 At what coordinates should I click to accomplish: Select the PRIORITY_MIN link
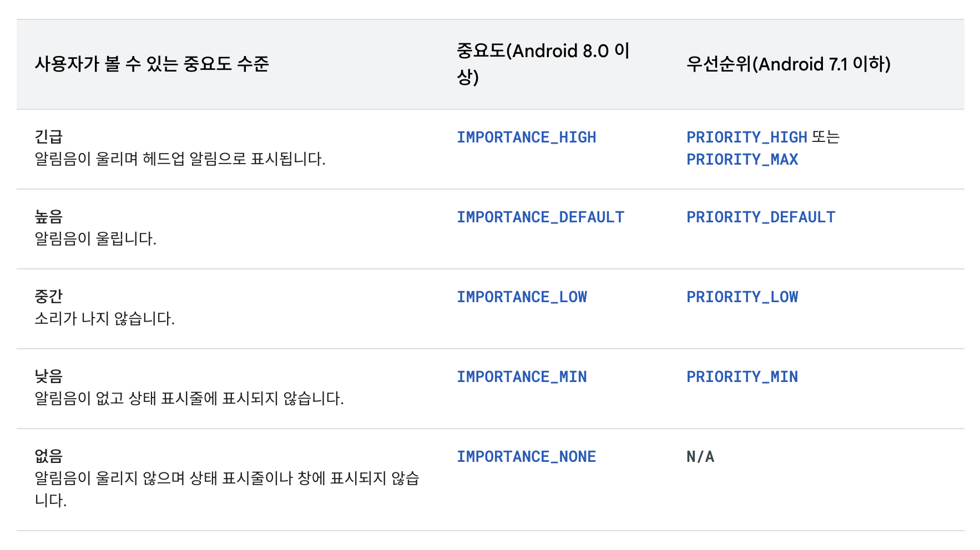click(742, 377)
